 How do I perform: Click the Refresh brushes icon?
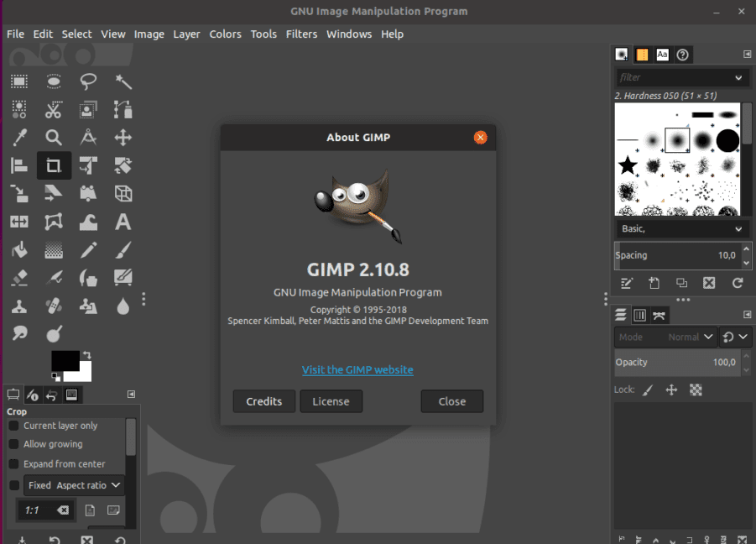[736, 284]
